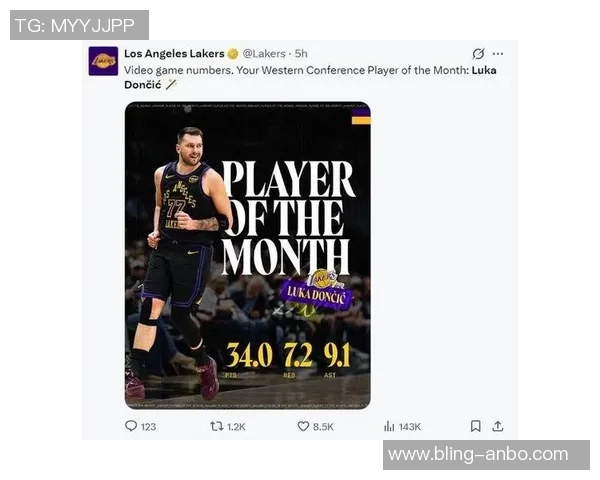This screenshot has height=480, width=600.
Task: Share the post via upload arrow icon
Action: pos(497,426)
